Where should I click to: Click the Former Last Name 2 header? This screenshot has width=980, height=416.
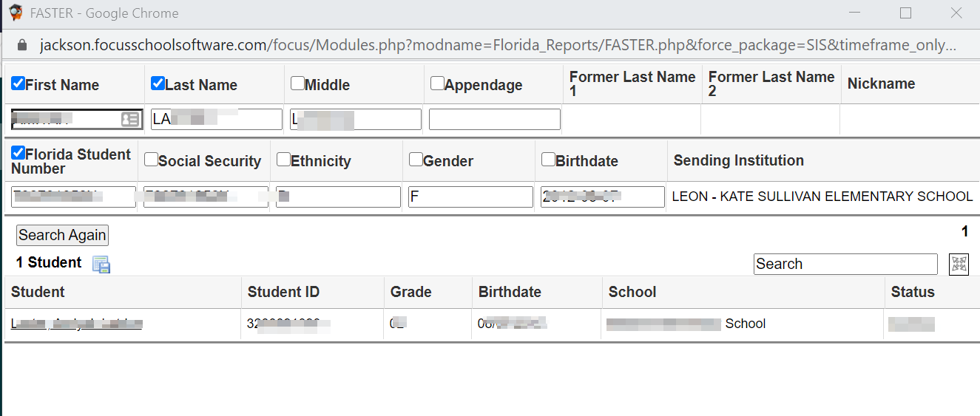[x=771, y=83]
